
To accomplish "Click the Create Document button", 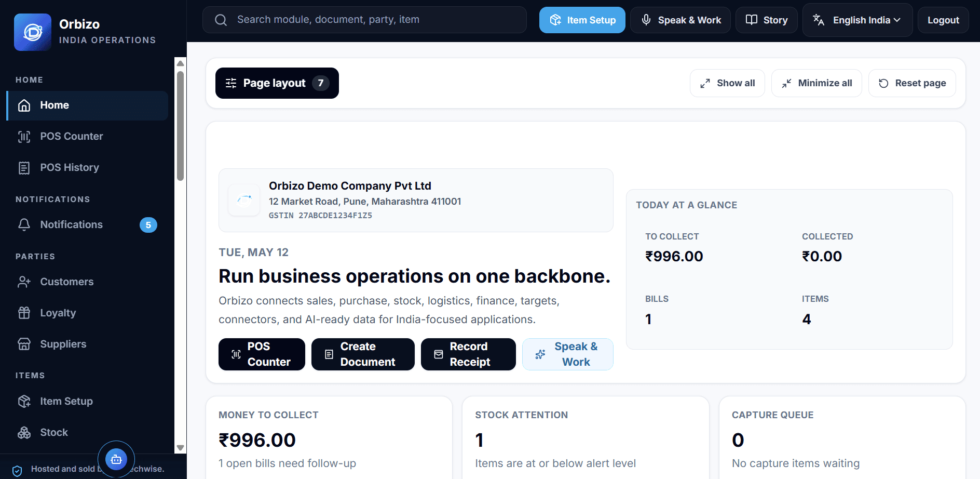I will (363, 354).
